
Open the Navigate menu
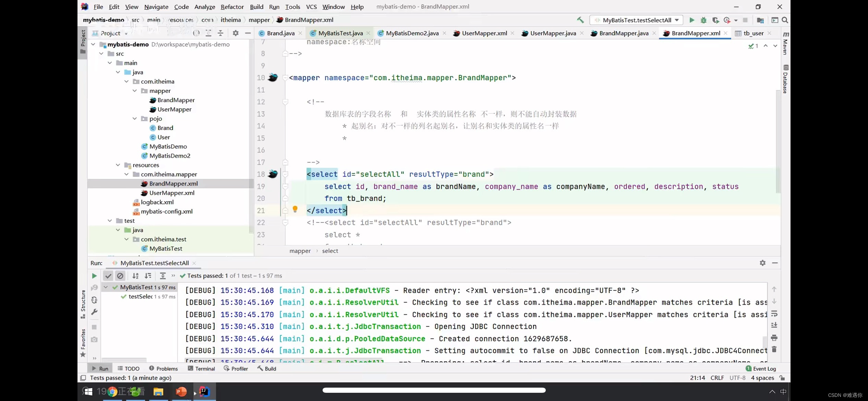coord(156,7)
